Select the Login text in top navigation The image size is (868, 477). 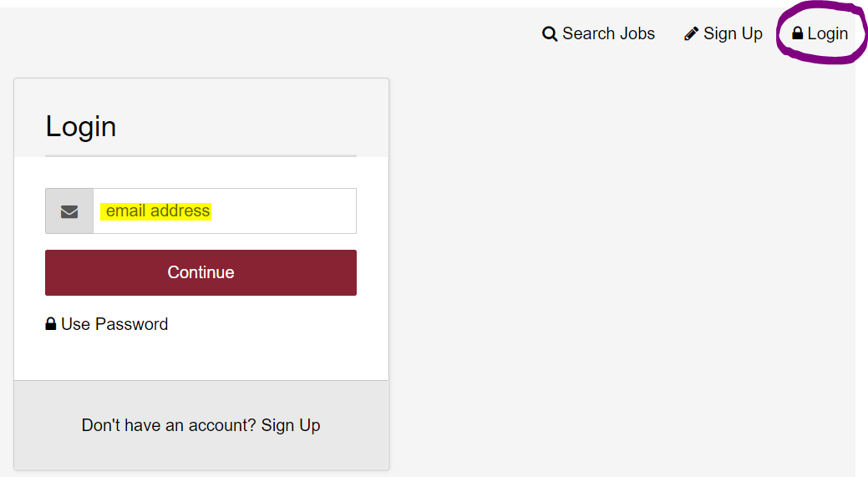[828, 33]
